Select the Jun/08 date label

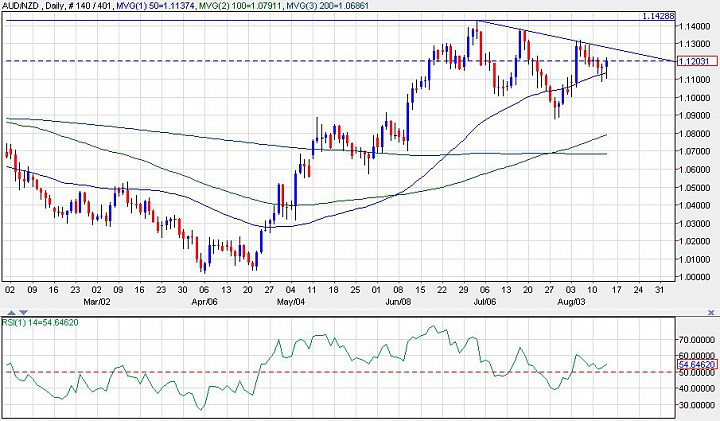(398, 299)
